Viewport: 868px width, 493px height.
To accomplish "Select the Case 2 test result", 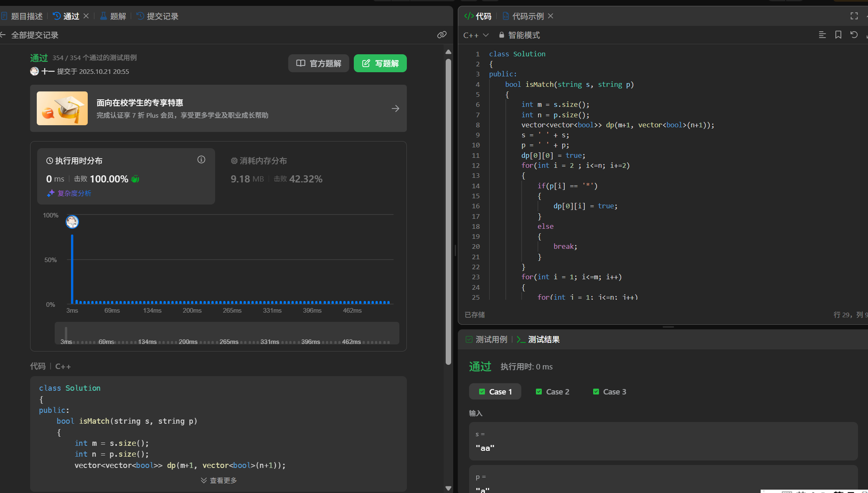I will pyautogui.click(x=552, y=392).
